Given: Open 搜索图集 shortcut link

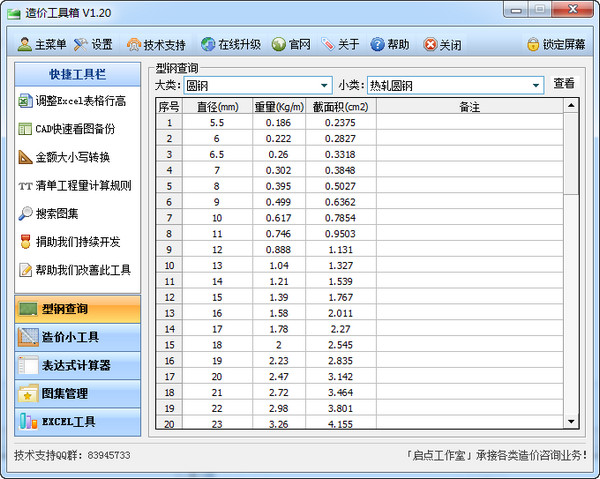Looking at the screenshot, I should pyautogui.click(x=57, y=213).
